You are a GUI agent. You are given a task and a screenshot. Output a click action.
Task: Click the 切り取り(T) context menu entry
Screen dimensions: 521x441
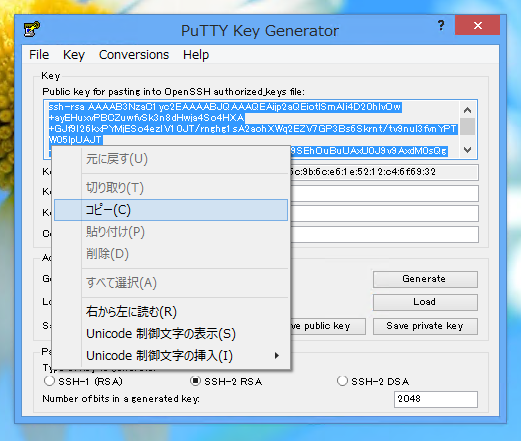coord(171,188)
